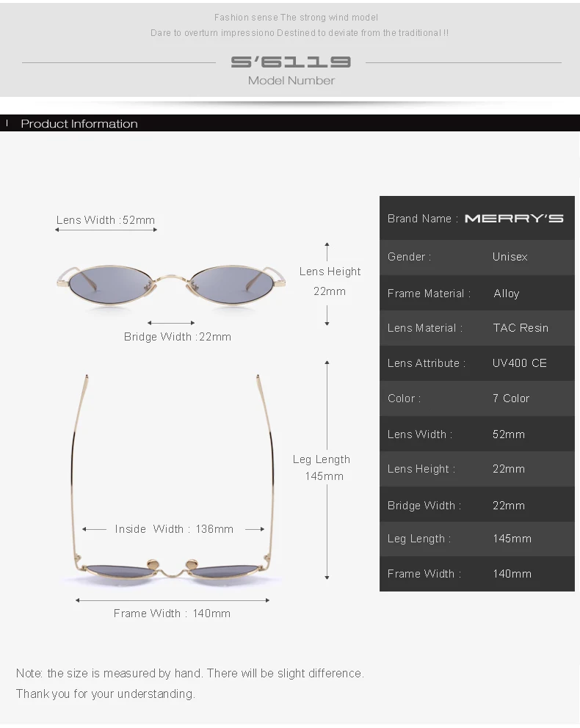Click the Lens Width :52mm label
Image resolution: width=580 pixels, height=728 pixels.
[106, 219]
